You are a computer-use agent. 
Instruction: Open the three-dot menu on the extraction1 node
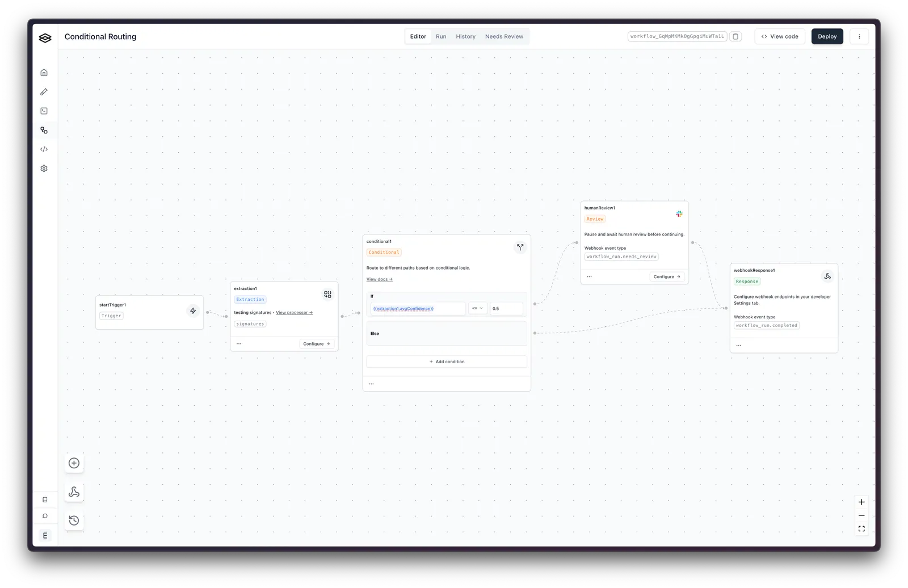point(239,344)
